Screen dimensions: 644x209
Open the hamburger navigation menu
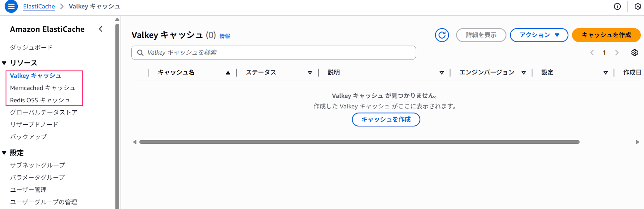coord(11,6)
